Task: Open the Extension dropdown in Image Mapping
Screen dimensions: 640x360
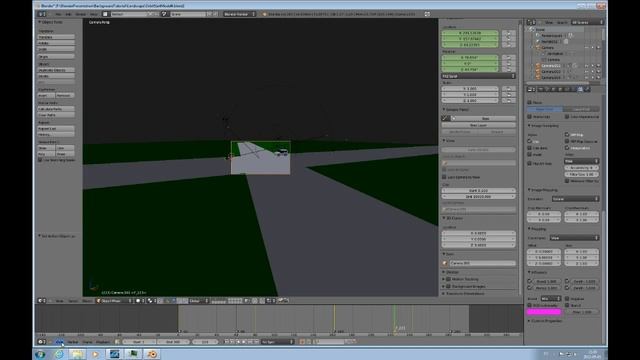Action: tap(575, 199)
